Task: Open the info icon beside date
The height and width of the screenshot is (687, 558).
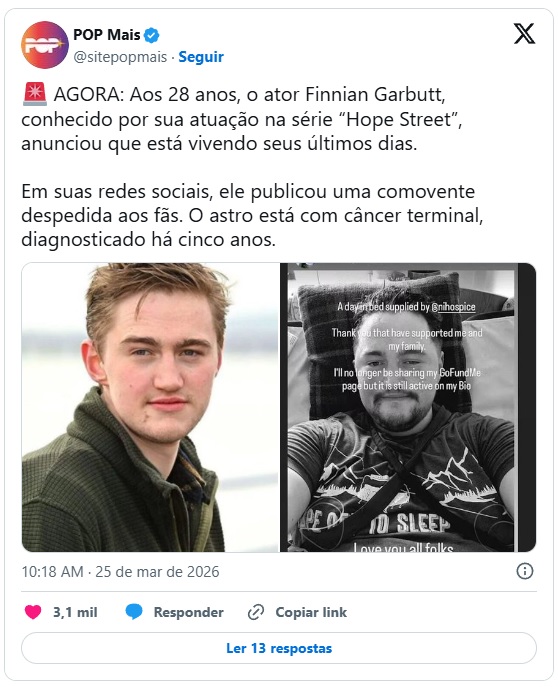Action: (x=525, y=571)
